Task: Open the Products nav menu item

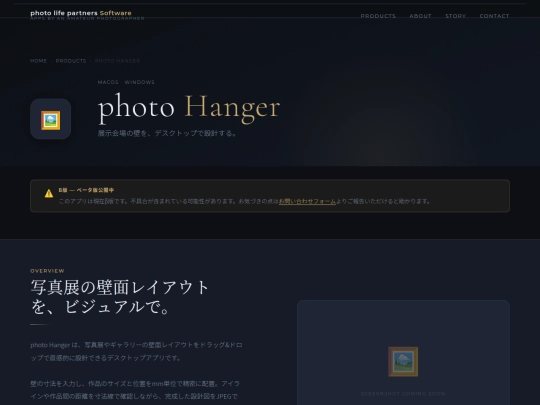Action: 378,16
